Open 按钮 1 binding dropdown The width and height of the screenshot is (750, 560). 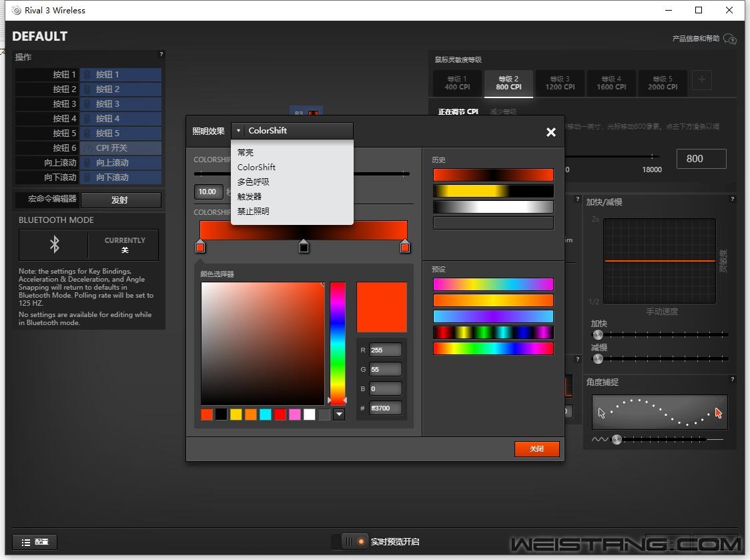click(121, 75)
